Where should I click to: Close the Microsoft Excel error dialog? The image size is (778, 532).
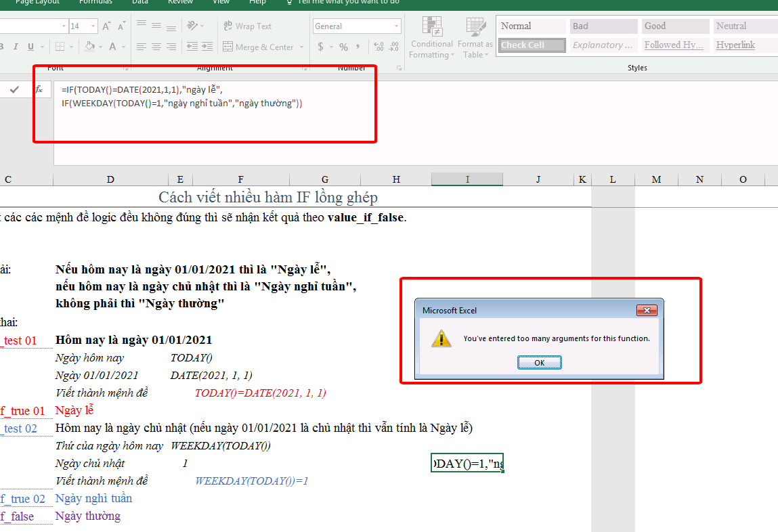point(647,311)
